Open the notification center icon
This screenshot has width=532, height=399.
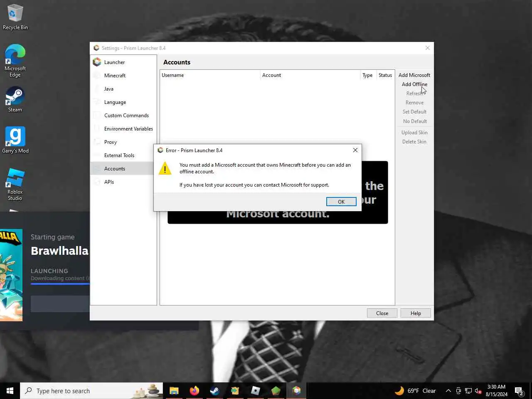[519, 391]
